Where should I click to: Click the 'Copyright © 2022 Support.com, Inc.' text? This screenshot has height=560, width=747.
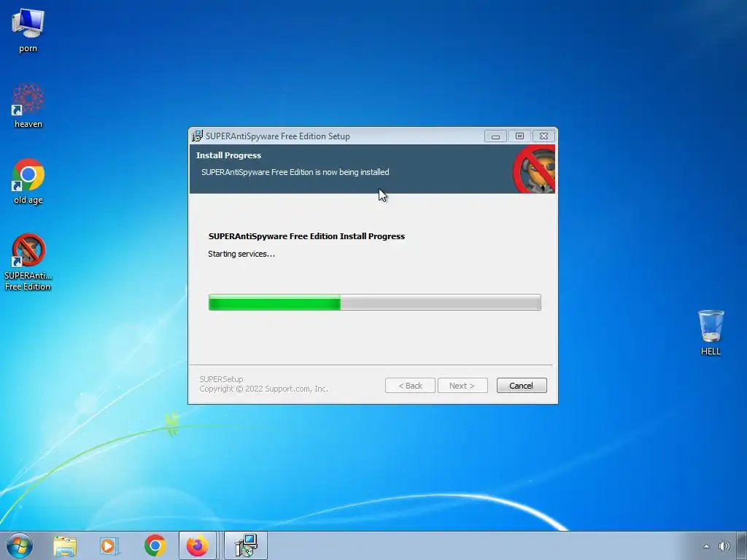[263, 389]
